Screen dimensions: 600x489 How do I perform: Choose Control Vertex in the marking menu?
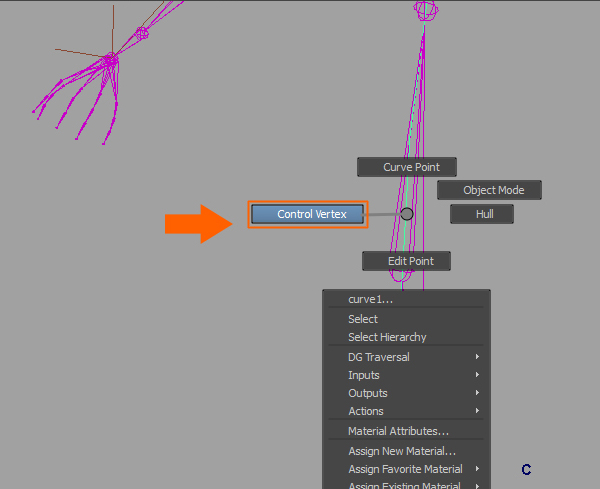pyautogui.click(x=308, y=214)
